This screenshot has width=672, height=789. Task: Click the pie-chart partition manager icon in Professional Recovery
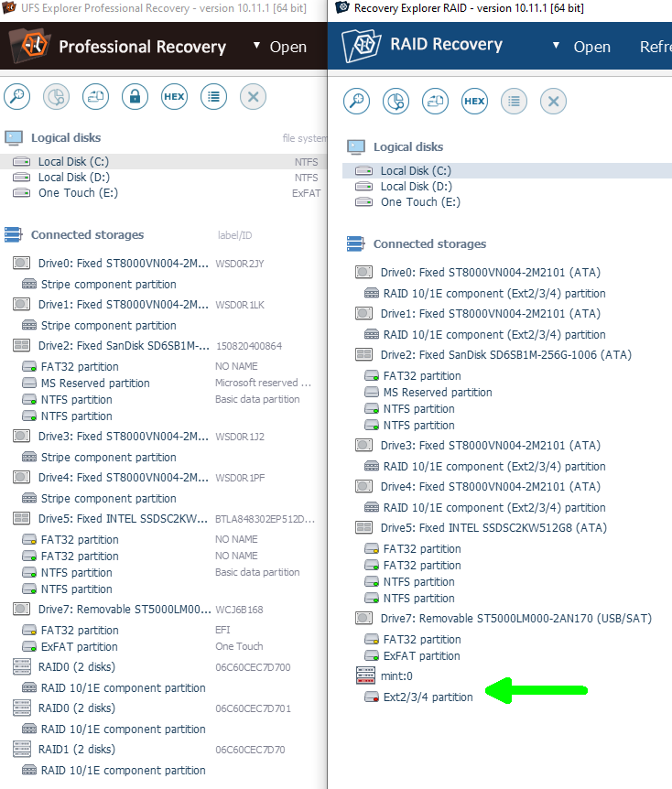pyautogui.click(x=57, y=97)
